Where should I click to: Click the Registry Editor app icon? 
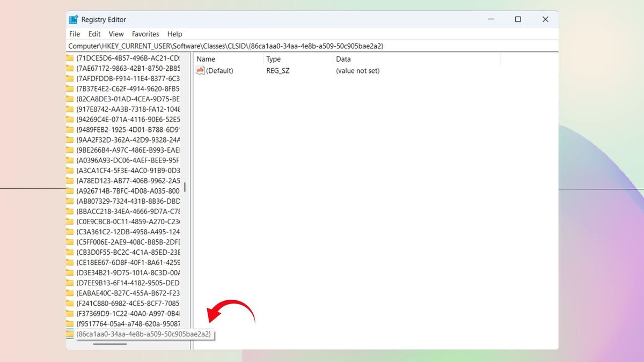pos(74,19)
